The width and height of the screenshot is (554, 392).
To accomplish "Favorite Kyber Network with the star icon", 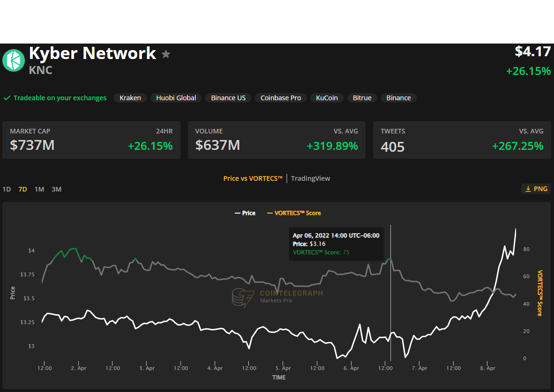I will click(x=166, y=54).
